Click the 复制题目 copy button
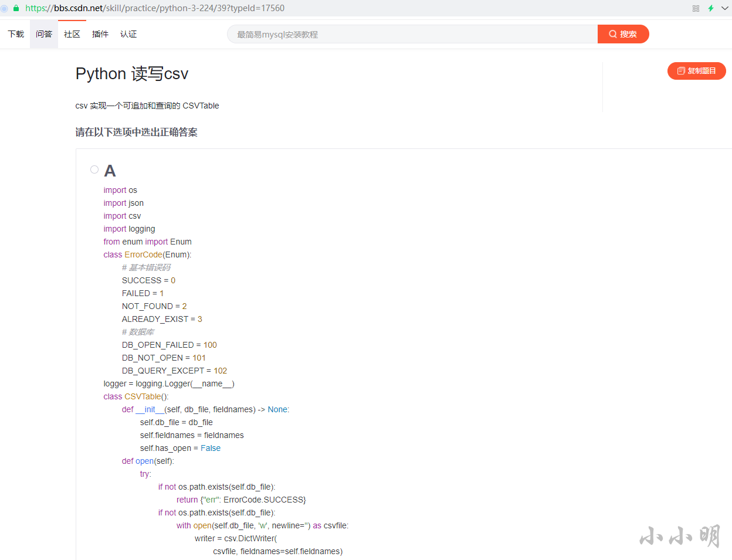 click(x=697, y=71)
